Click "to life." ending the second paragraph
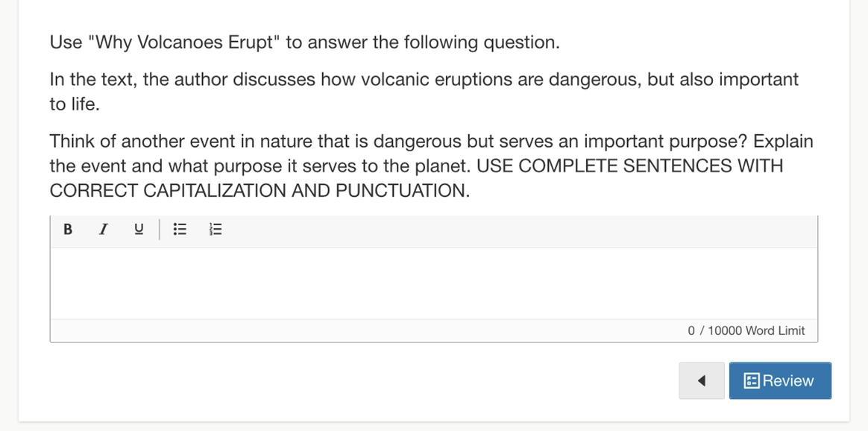Image resolution: width=868 pixels, height=431 pixels. pos(75,104)
